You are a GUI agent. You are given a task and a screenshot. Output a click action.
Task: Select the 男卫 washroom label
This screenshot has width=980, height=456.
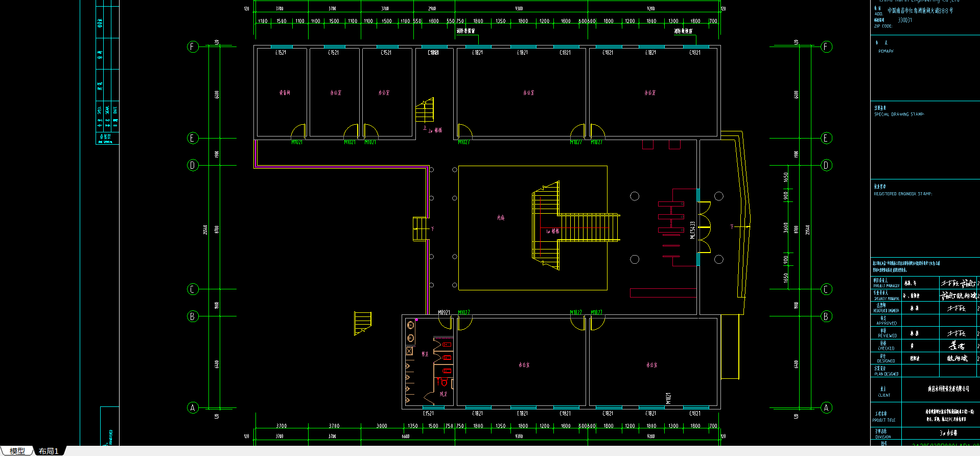(x=425, y=354)
